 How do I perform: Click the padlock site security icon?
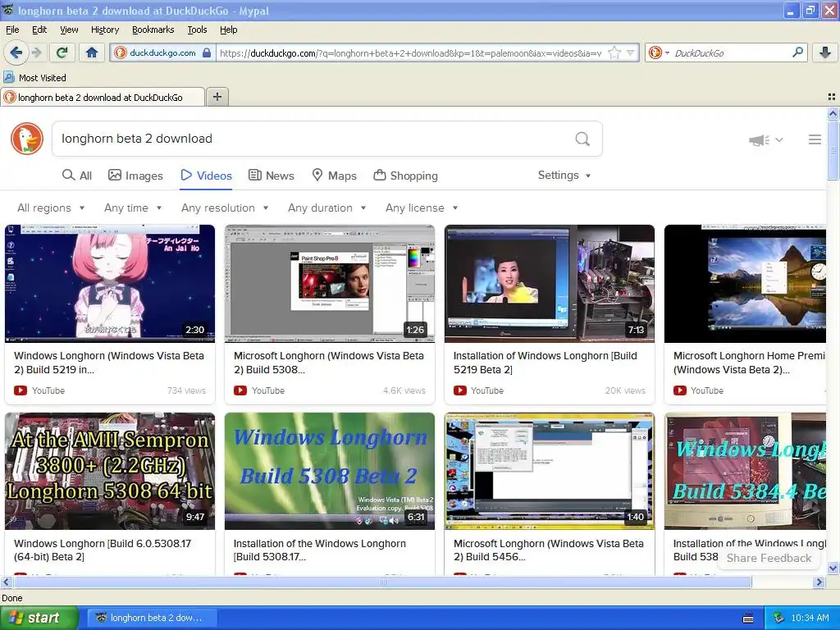[207, 52]
